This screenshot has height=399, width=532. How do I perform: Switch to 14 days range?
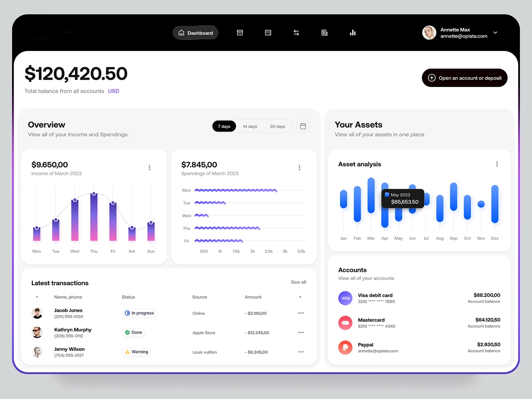tap(250, 126)
